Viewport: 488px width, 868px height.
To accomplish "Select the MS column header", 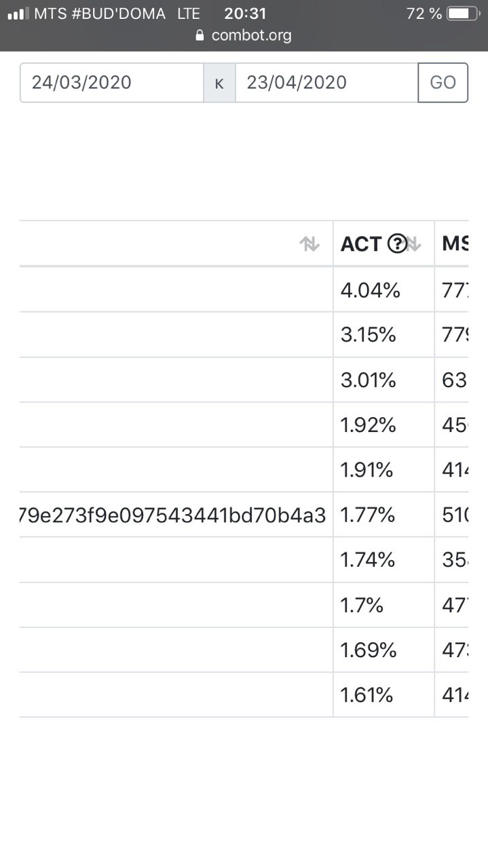I will point(452,243).
